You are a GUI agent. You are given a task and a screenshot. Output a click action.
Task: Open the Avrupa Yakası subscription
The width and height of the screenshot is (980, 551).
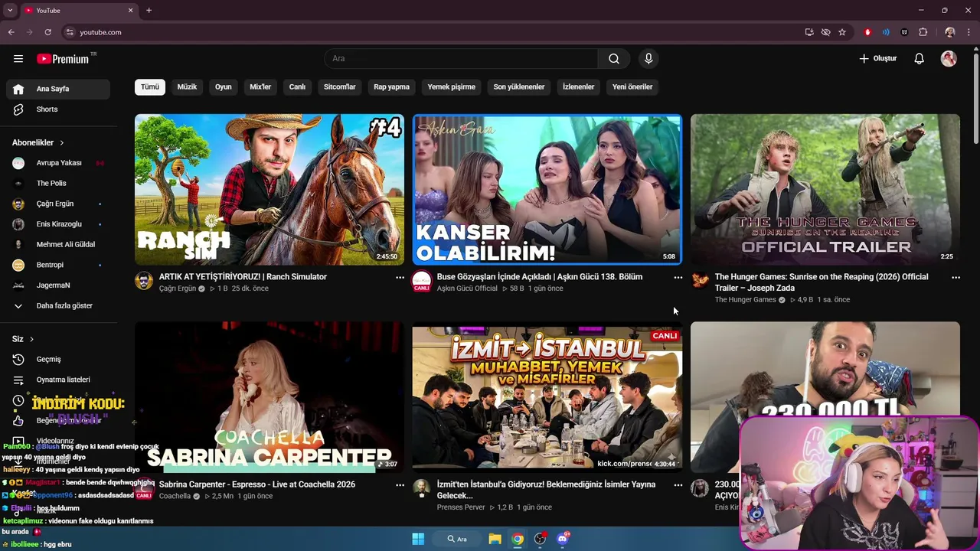(x=58, y=163)
